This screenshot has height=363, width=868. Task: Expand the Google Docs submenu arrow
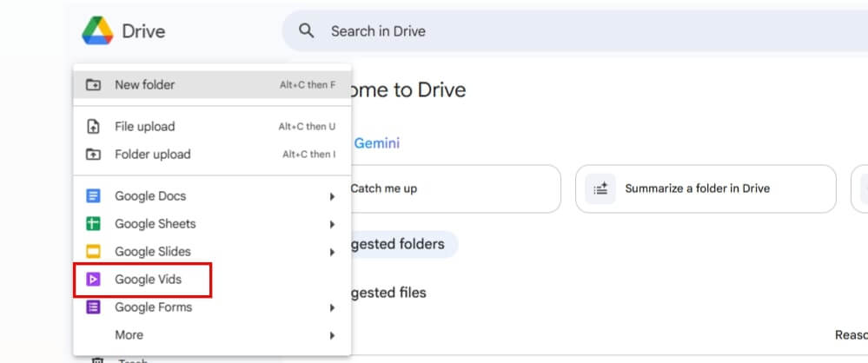332,196
